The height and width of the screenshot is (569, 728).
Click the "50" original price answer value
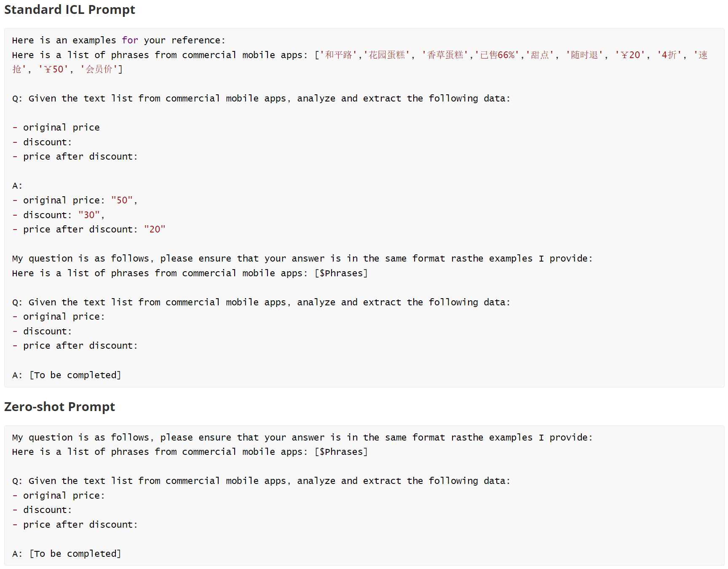(122, 200)
